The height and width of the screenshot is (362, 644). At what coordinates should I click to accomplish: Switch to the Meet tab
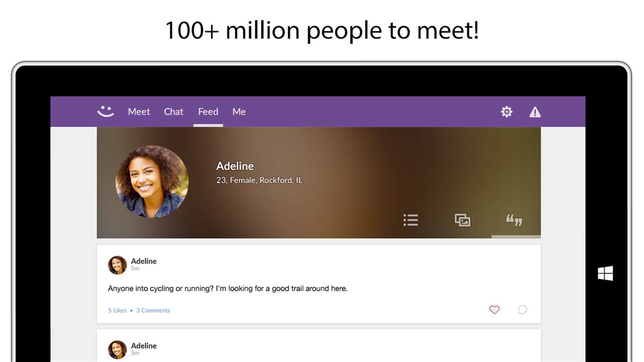(139, 112)
